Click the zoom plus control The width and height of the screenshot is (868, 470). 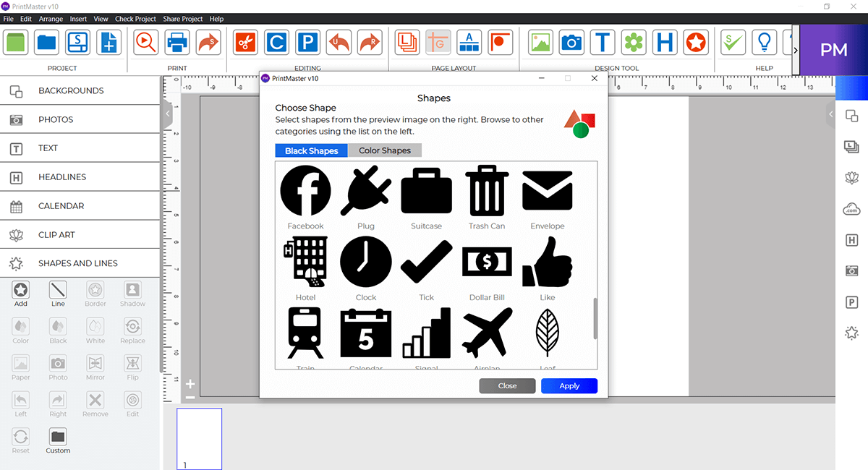190,383
